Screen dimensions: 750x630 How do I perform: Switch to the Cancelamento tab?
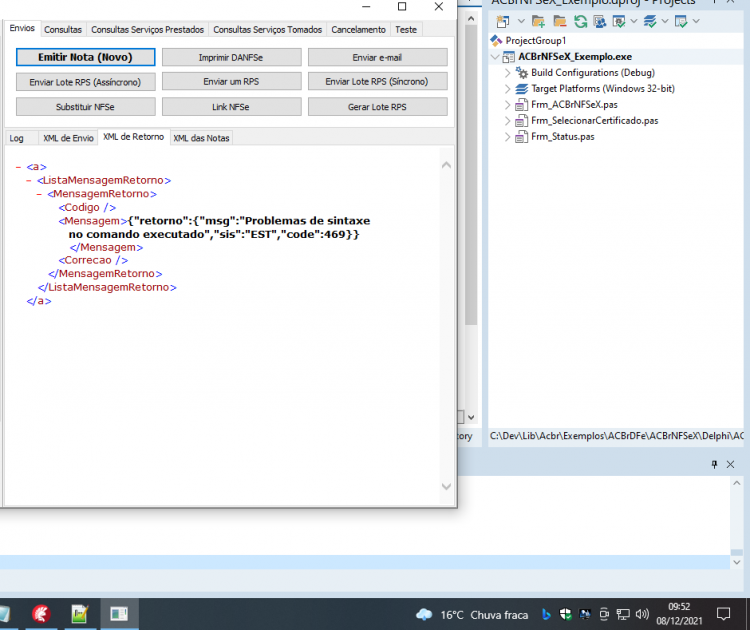click(x=358, y=30)
